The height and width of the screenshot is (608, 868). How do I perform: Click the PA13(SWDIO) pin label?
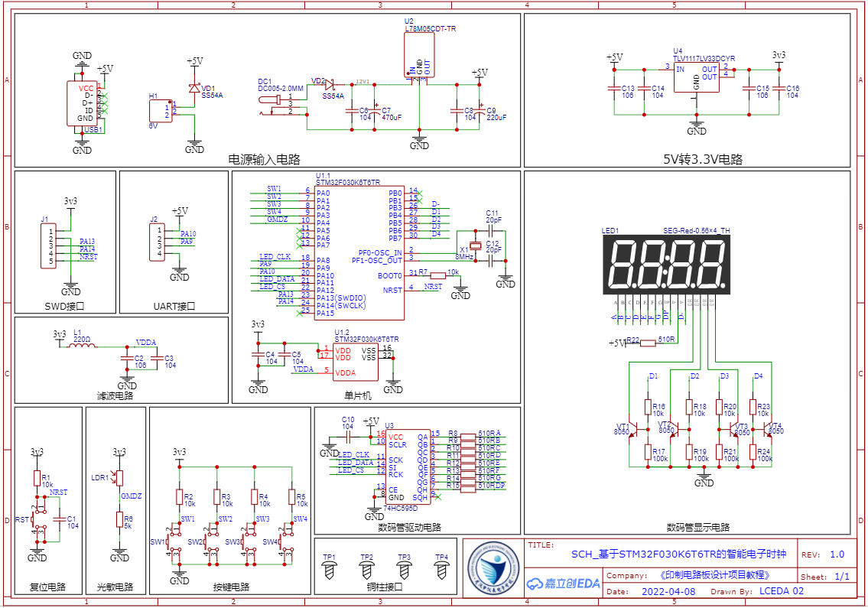pos(341,298)
